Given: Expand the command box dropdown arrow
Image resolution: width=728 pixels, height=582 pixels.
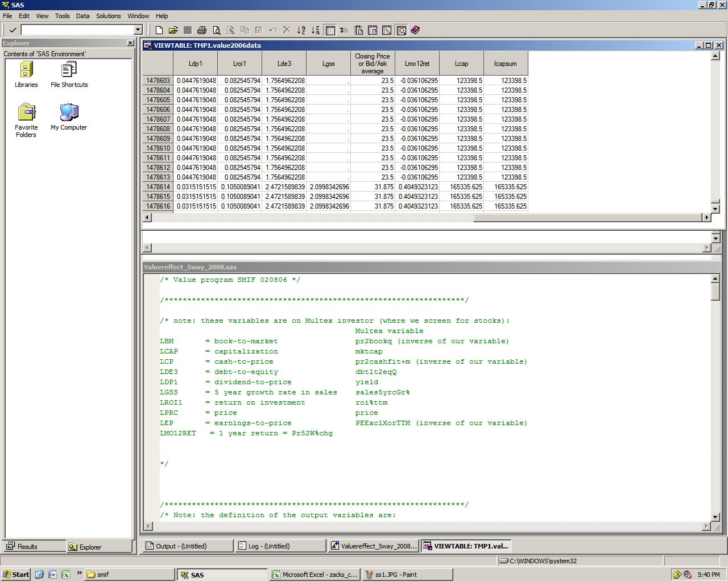Looking at the screenshot, I should [138, 30].
